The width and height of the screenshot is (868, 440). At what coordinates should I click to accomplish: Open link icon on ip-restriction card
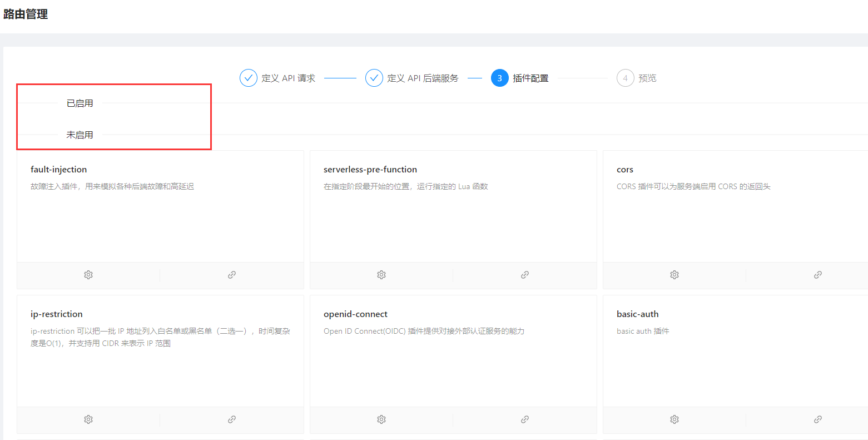pyautogui.click(x=232, y=419)
